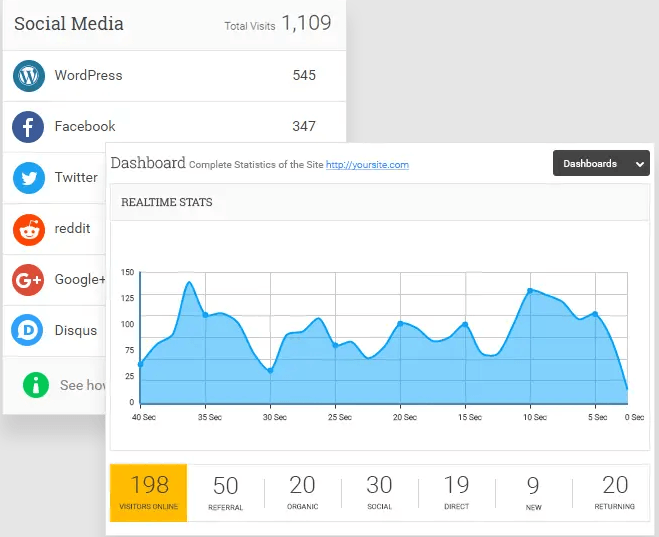Click chart data point at 35 Sec
This screenshot has width=659, height=537.
[206, 315]
